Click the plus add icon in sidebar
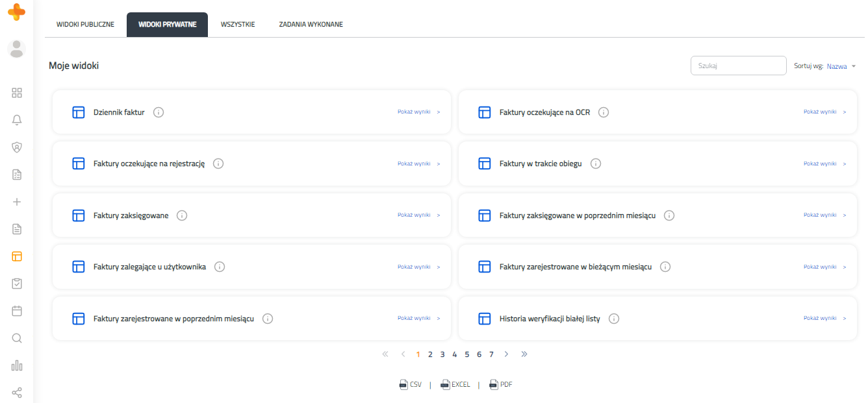Image resolution: width=868 pixels, height=403 pixels. [17, 202]
